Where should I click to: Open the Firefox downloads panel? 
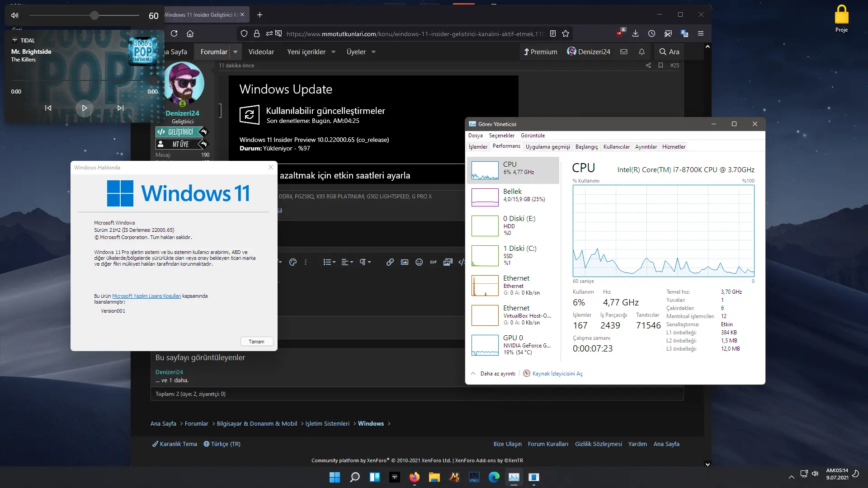click(x=635, y=33)
